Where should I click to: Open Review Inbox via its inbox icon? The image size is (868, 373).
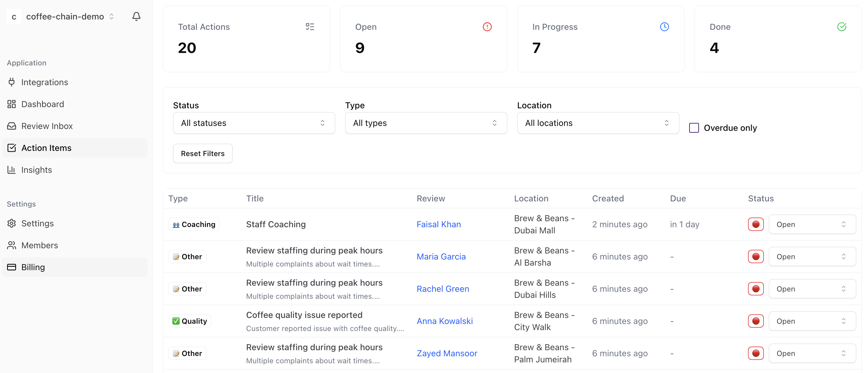click(12, 126)
